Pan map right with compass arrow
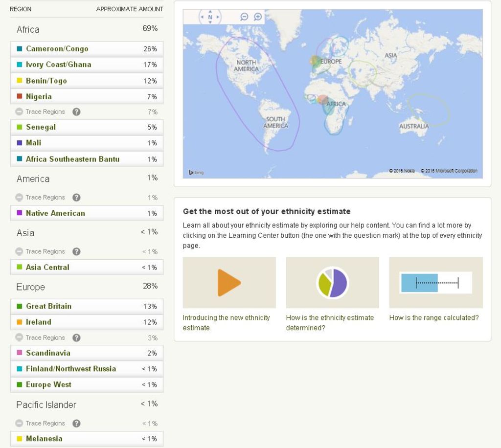This screenshot has width=501, height=448. (218, 17)
